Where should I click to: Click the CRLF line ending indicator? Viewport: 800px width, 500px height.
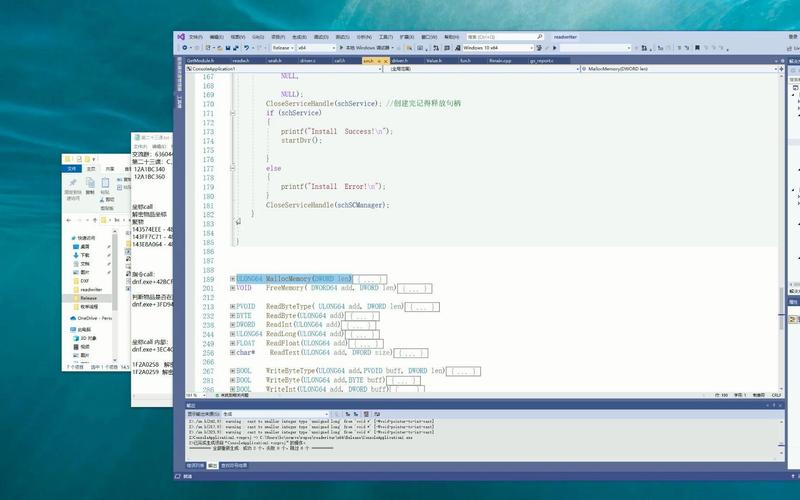(776, 395)
